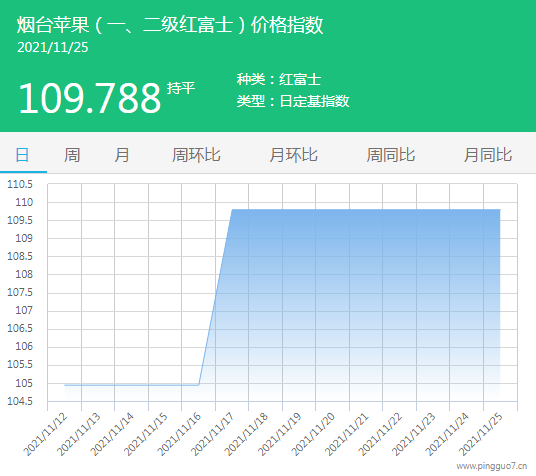This screenshot has width=536, height=476.
Task: Click the 持平 status label
Action: 181,88
